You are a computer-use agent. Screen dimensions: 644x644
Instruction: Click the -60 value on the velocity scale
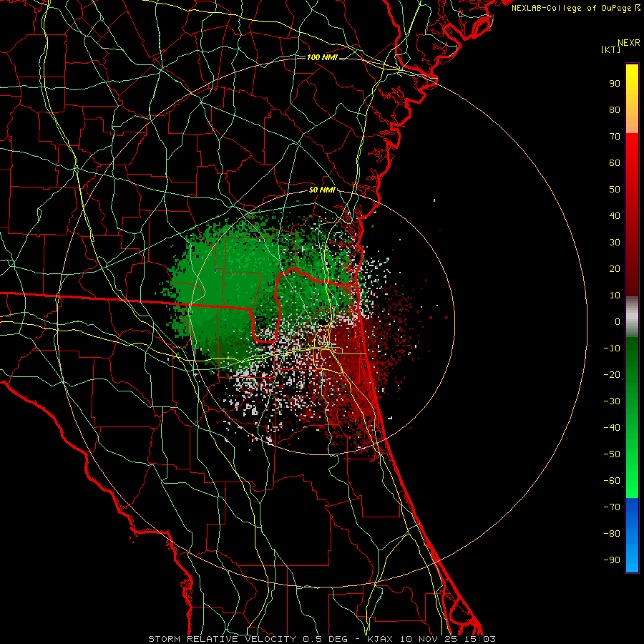(612, 481)
